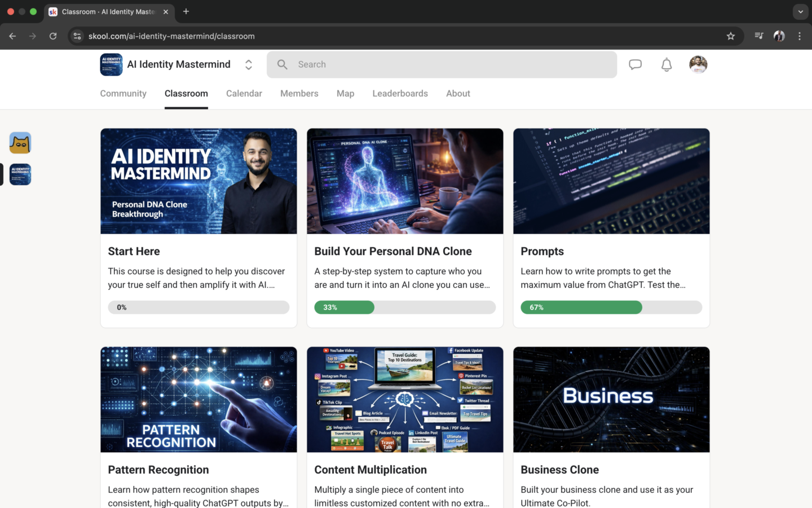812x508 pixels.
Task: Click the Build Your Personal DNA Clone description
Action: pos(402,278)
